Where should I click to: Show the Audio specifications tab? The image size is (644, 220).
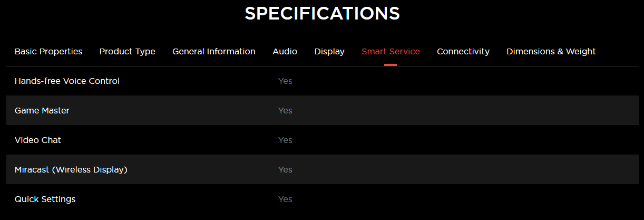point(285,52)
